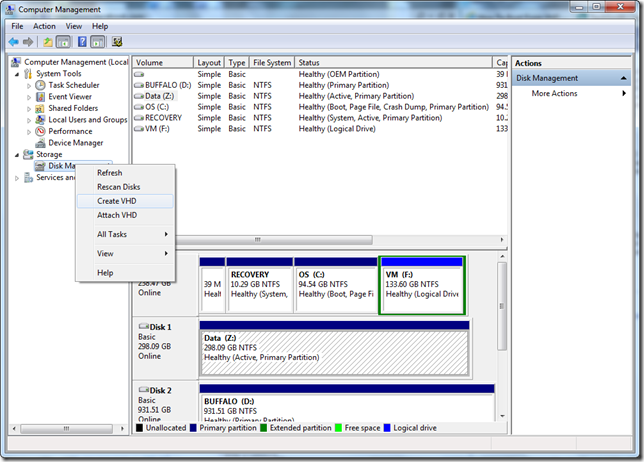Image resolution: width=644 pixels, height=462 pixels.
Task: Click Show/Hide Action Pane toolbar icon
Action: pos(97,41)
